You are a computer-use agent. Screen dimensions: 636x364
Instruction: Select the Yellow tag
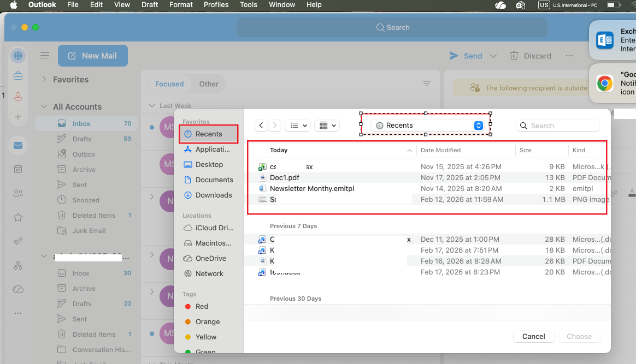point(209,337)
